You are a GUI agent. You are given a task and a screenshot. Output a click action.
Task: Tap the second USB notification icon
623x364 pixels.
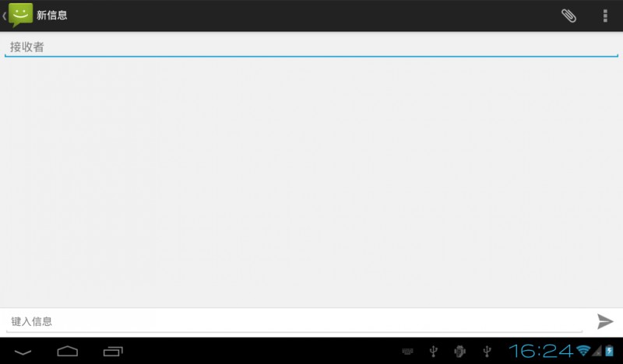click(487, 351)
